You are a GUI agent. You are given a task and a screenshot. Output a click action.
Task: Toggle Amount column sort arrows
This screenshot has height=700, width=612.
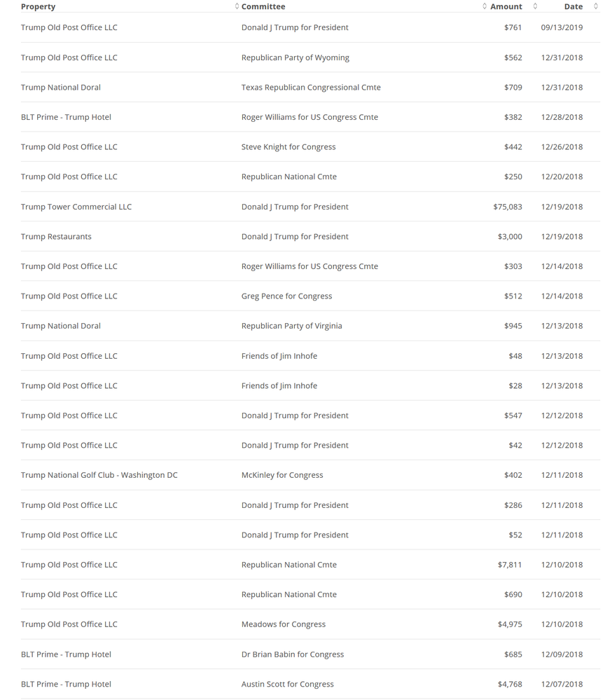535,6
